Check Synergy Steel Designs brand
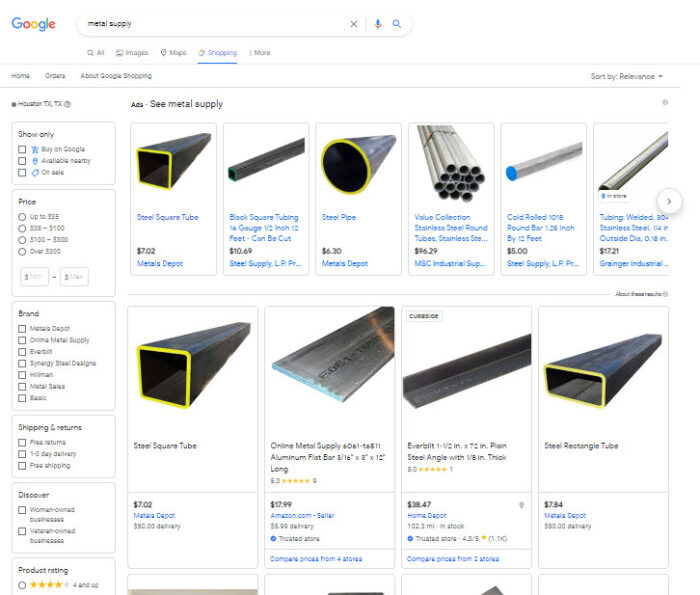Image resolution: width=700 pixels, height=595 pixels. coord(22,363)
